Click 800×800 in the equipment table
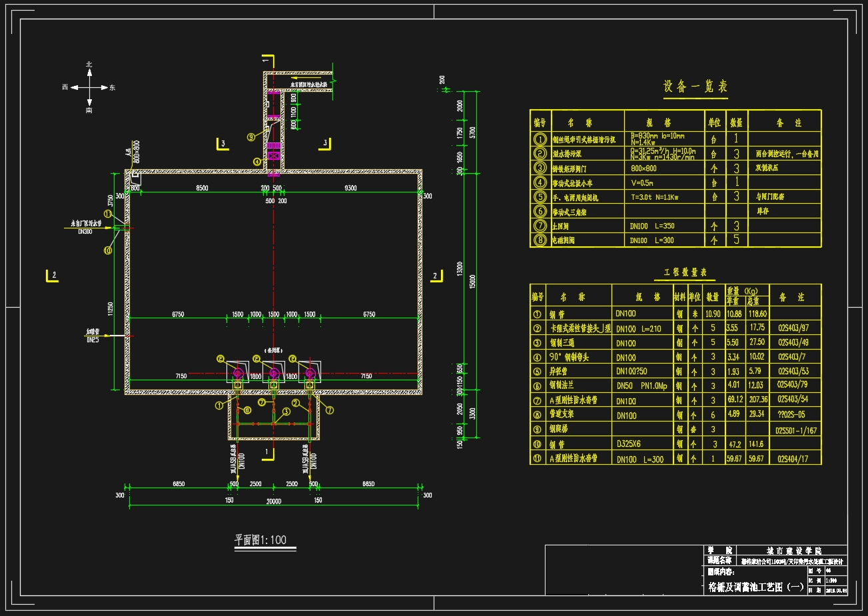The image size is (868, 616). pyautogui.click(x=644, y=169)
